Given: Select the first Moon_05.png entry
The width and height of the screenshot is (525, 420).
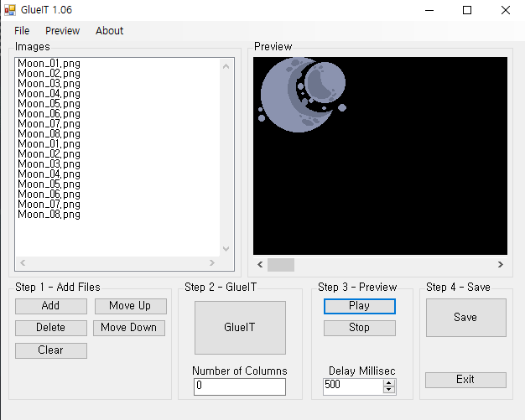Looking at the screenshot, I should tap(49, 103).
